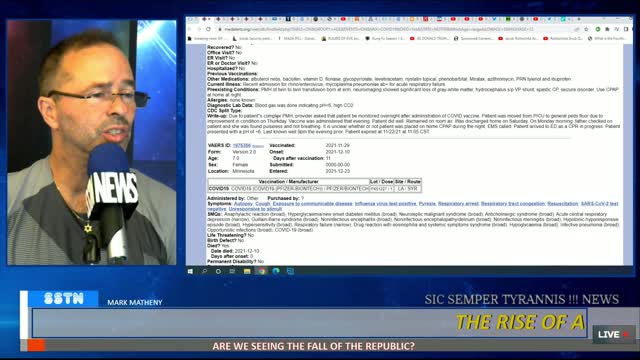The image size is (640, 360).
Task: Select the location text 'Minnesota'
Action: click(243, 171)
